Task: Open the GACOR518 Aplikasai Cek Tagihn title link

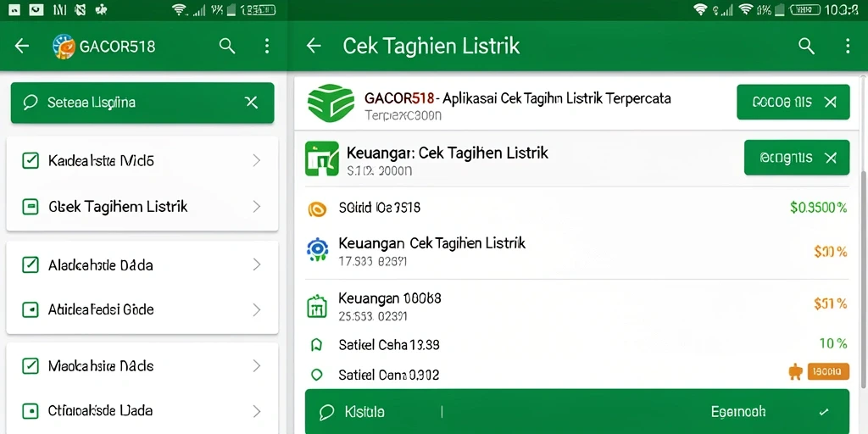Action: pos(518,98)
